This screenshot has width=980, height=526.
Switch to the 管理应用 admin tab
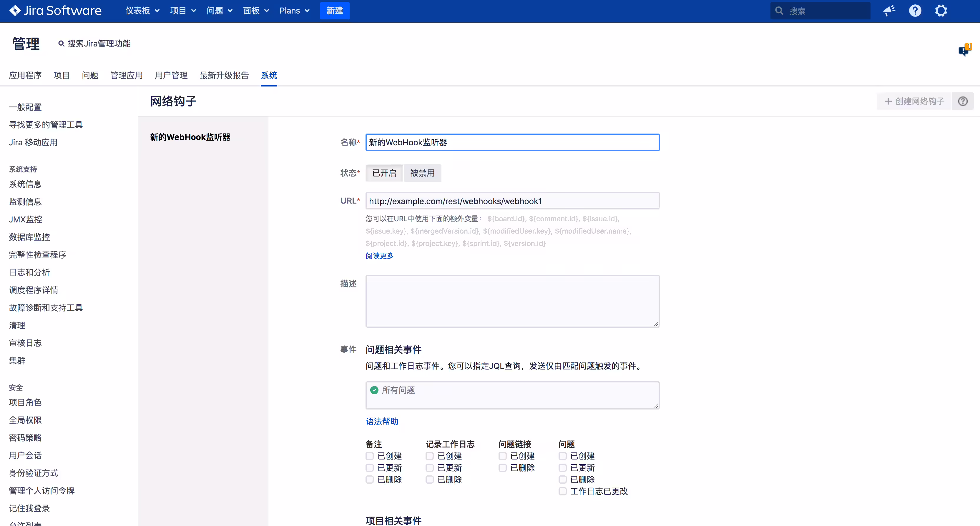tap(126, 75)
